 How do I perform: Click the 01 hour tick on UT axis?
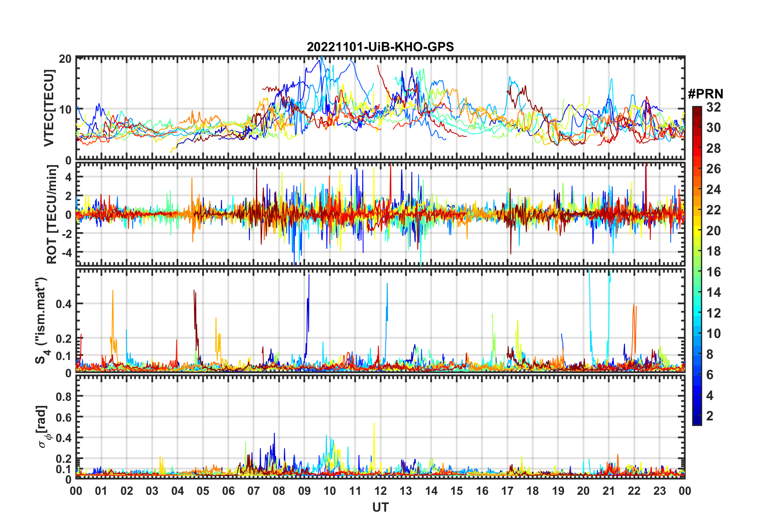click(101, 491)
